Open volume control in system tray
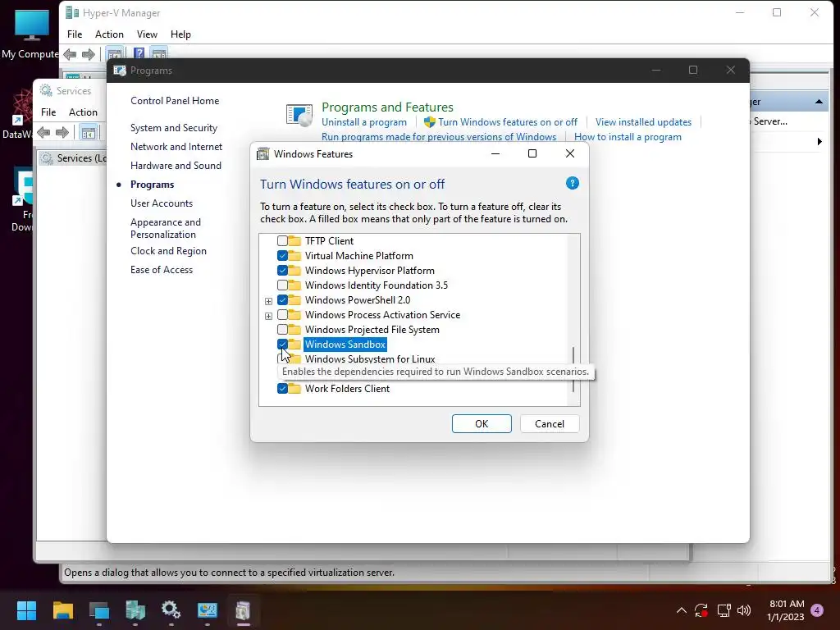 click(x=744, y=610)
